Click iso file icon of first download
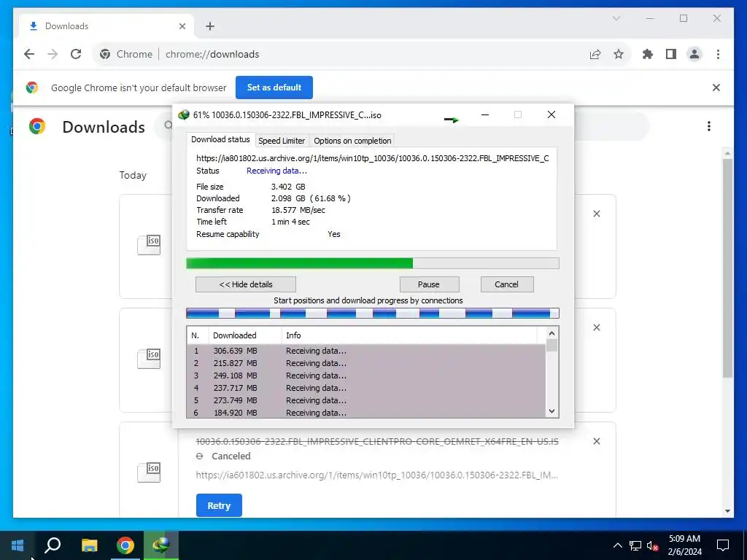747x560 pixels. (149, 245)
